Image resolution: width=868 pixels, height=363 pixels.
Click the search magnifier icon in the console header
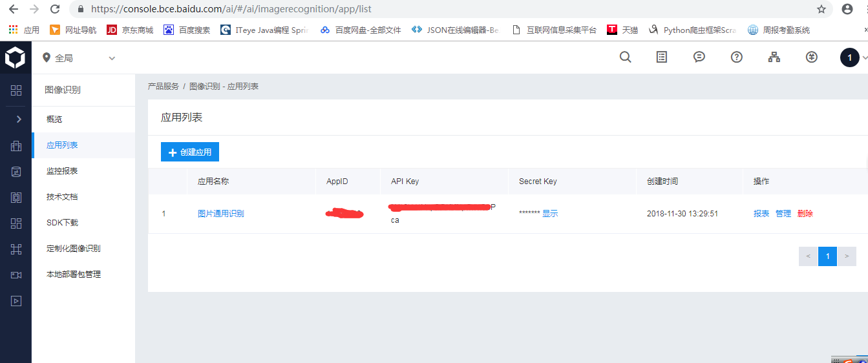625,57
